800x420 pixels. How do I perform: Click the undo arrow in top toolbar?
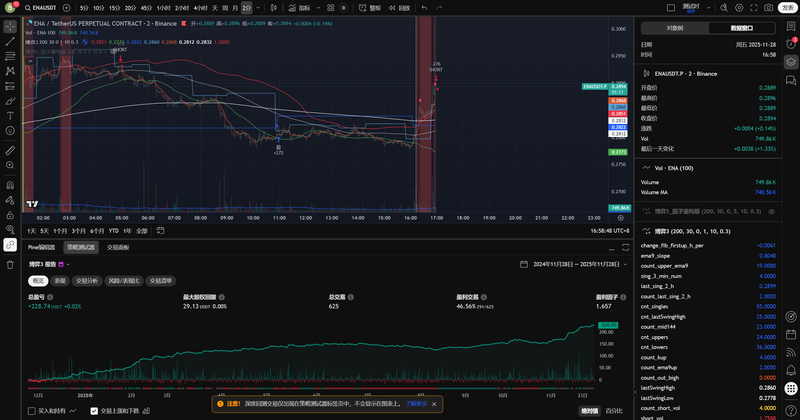pos(426,7)
